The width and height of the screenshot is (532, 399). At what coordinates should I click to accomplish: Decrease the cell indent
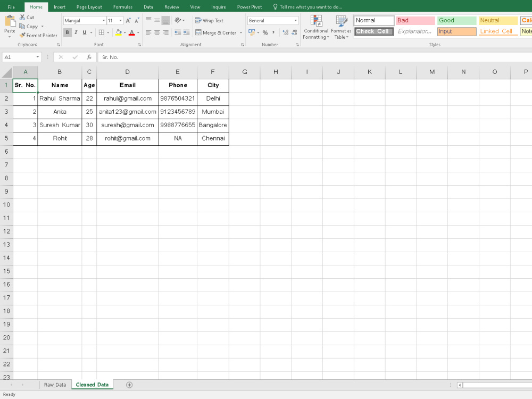coord(178,32)
